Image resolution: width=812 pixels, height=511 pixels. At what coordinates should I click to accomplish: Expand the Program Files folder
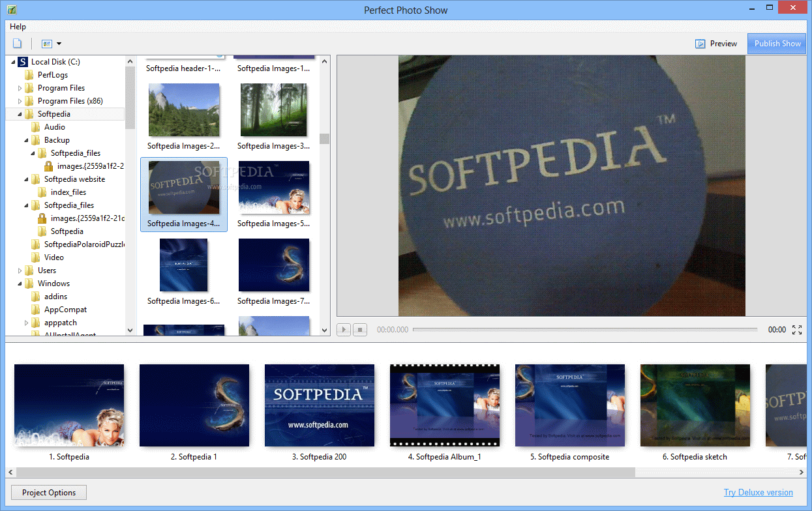tap(20, 88)
